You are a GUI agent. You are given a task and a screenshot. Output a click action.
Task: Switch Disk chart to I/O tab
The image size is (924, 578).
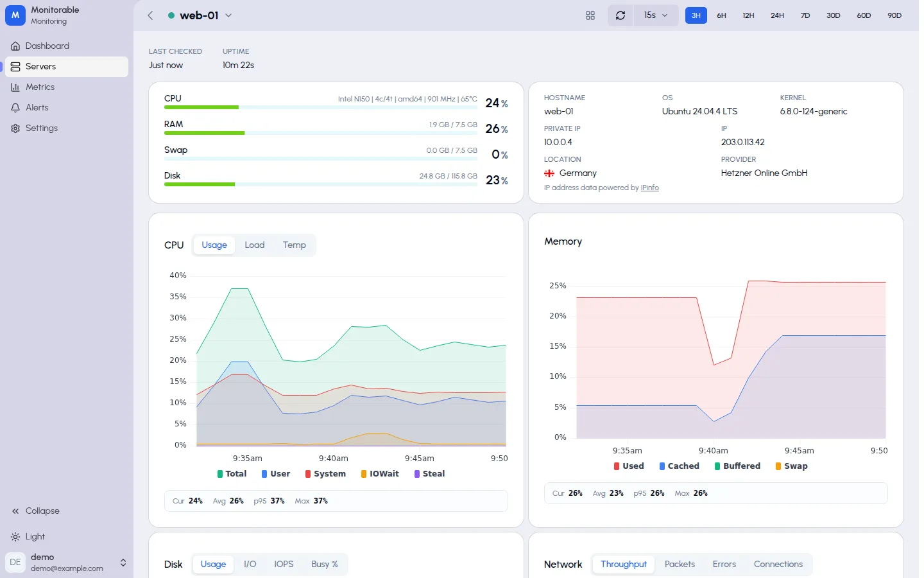pos(250,564)
